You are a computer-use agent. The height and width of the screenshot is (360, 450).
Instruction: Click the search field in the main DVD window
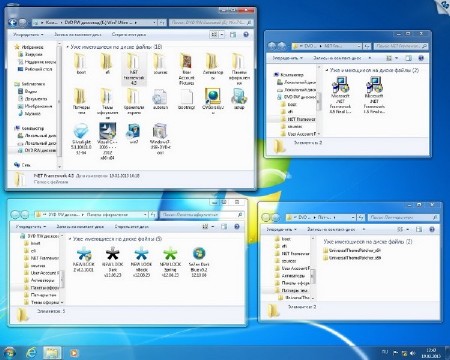[x=211, y=22]
